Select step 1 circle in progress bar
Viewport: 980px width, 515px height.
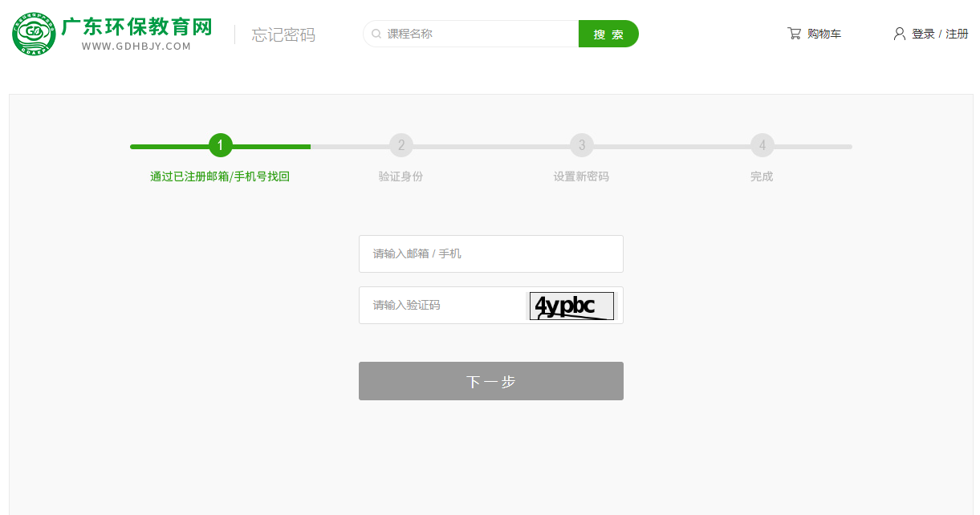pyautogui.click(x=220, y=146)
